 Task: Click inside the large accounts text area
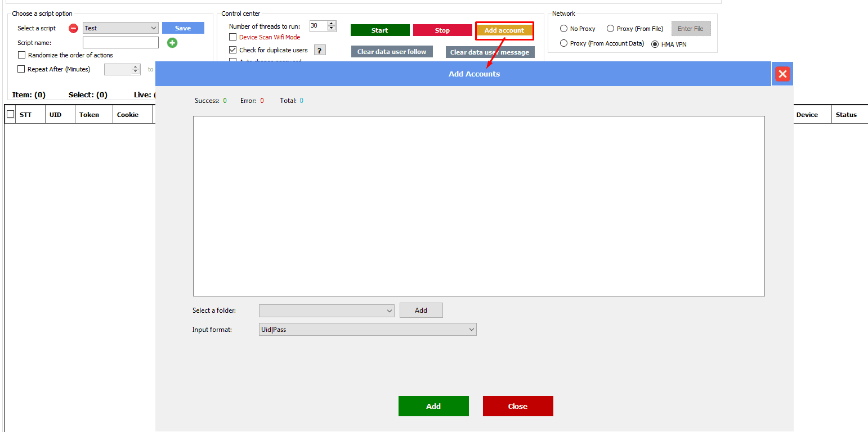478,206
